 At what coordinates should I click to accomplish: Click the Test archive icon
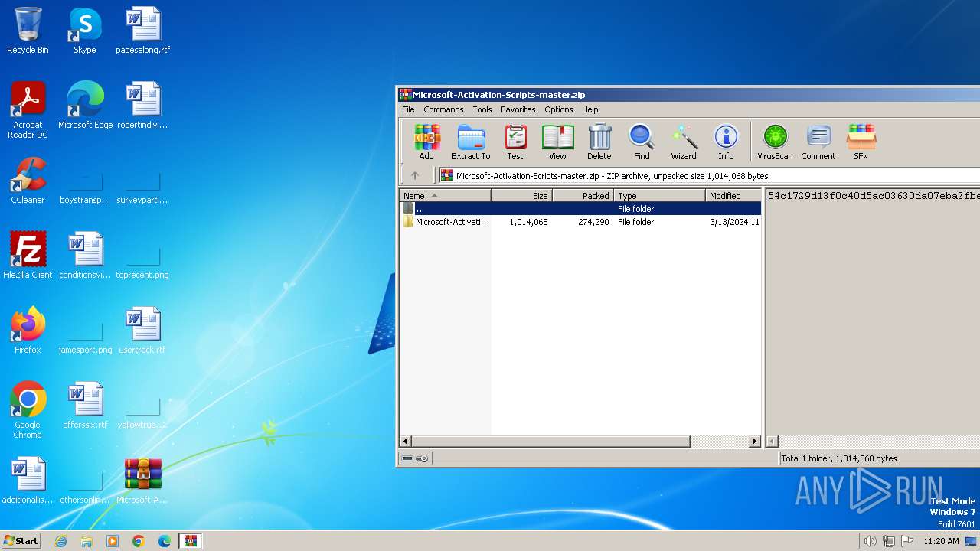(x=515, y=142)
